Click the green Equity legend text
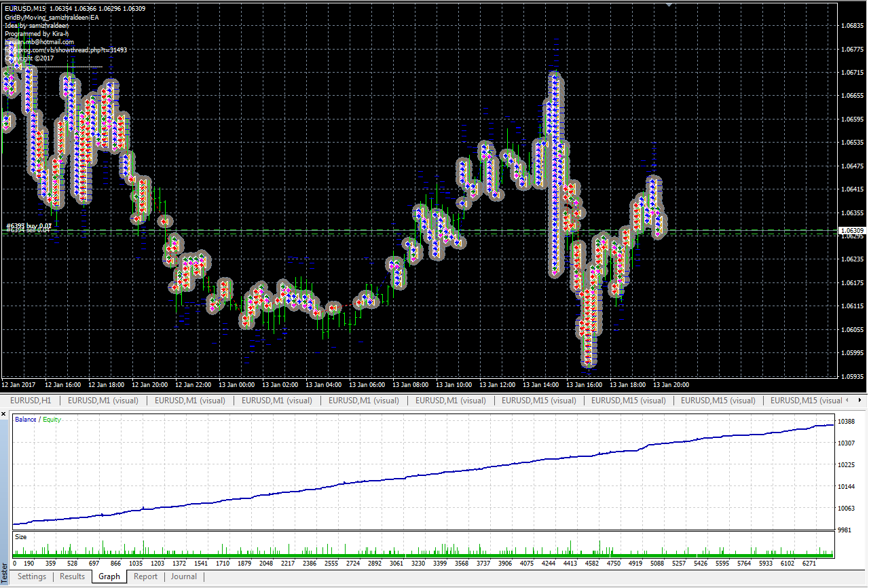Screen dimensions: 869x588 pos(52,420)
